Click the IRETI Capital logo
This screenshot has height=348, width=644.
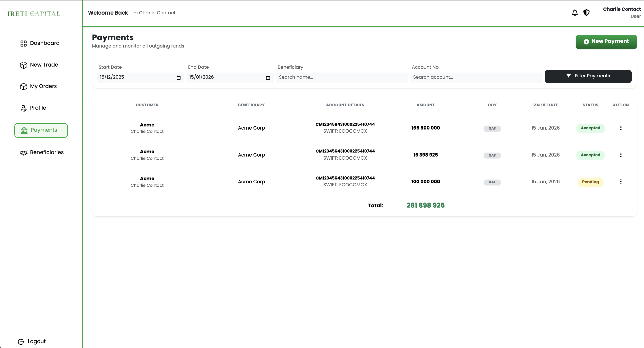pyautogui.click(x=34, y=14)
